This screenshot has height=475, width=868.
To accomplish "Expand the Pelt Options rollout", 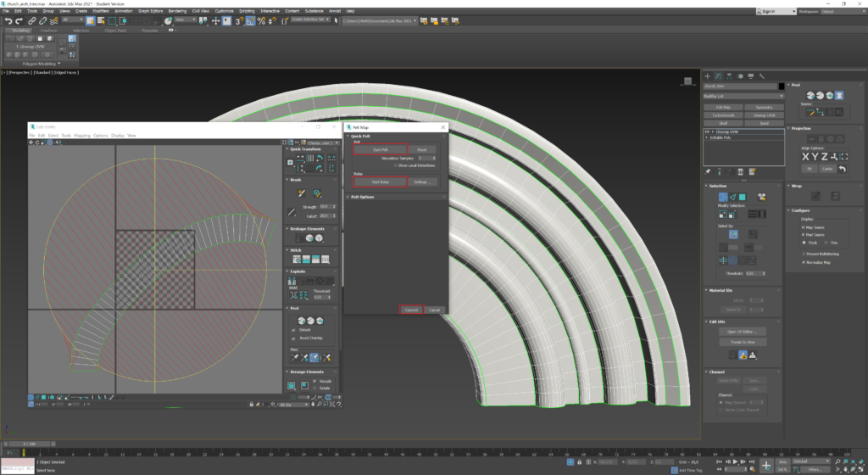I will click(362, 197).
